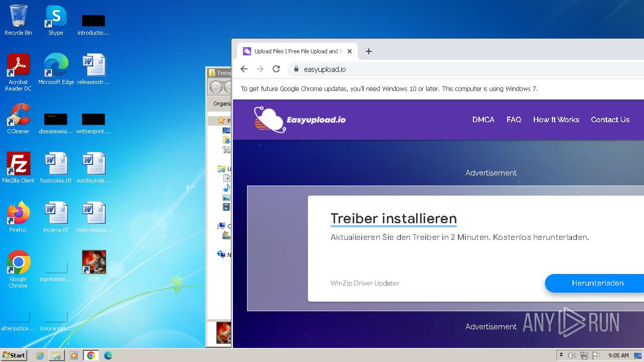
Task: Open the KOF desktop shortcut
Action: pos(94,266)
